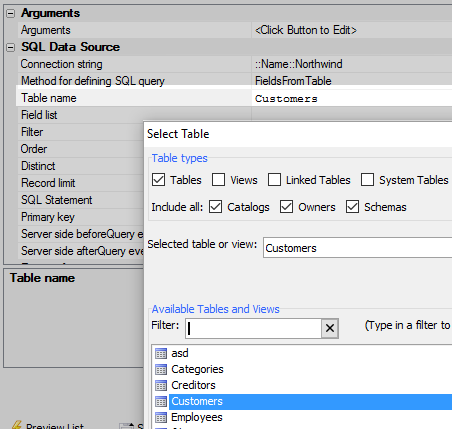Image resolution: width=452 pixels, height=429 pixels.
Task: Uncheck the Tables checkbox
Action: (158, 180)
